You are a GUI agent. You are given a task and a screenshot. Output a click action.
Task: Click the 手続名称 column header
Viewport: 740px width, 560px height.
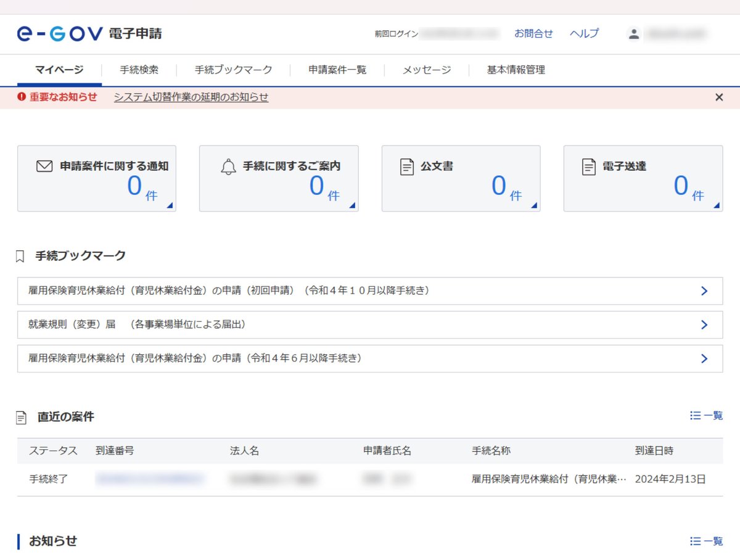pos(491,451)
